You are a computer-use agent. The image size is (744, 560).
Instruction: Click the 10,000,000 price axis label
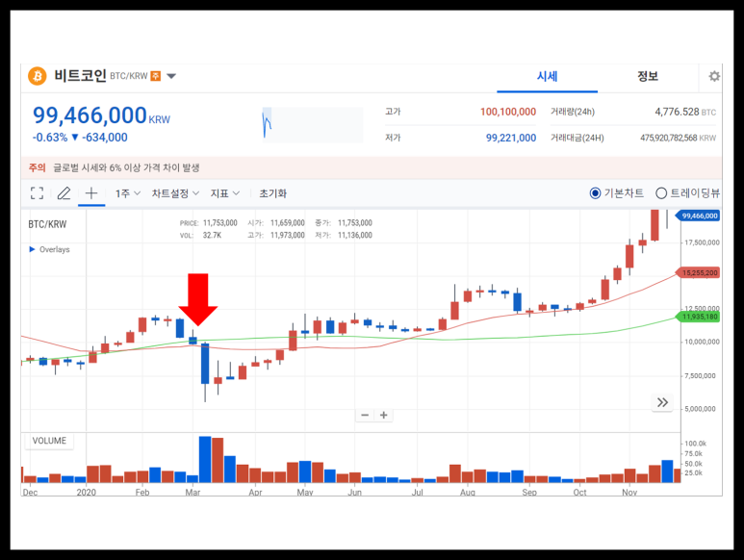pyautogui.click(x=702, y=342)
